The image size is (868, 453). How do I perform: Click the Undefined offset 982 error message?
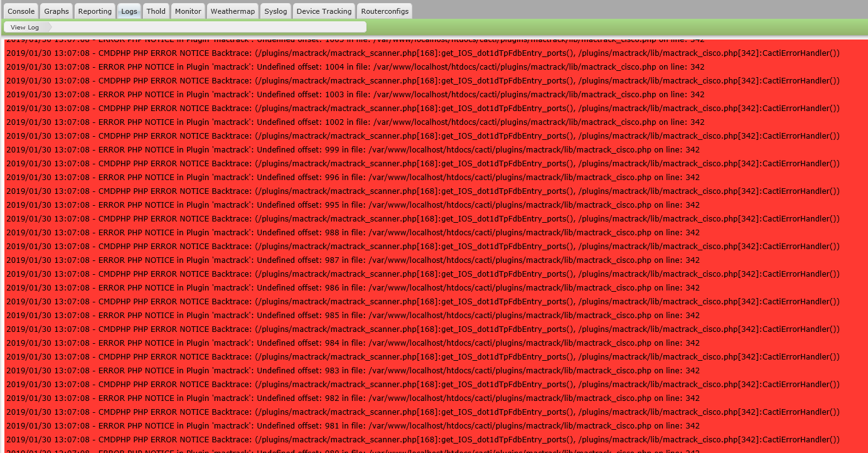tap(352, 398)
